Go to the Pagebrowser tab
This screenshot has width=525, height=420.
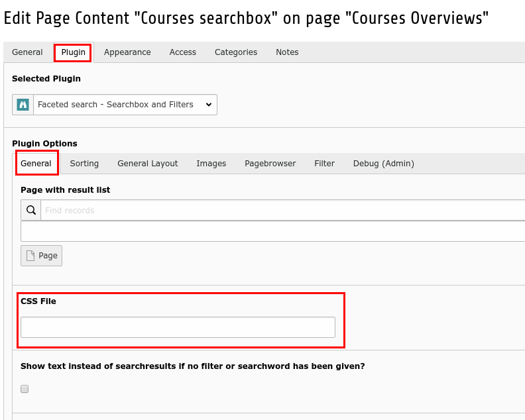coord(270,164)
